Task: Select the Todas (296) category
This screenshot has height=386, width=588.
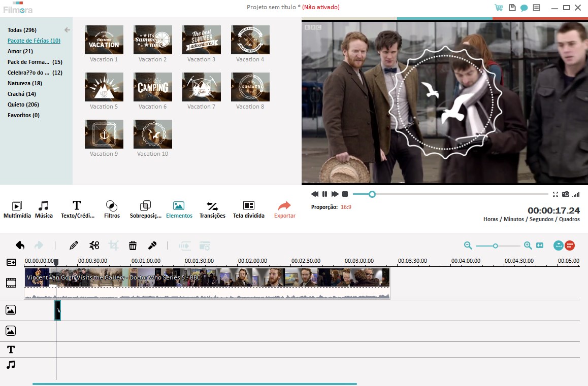Action: pyautogui.click(x=22, y=30)
